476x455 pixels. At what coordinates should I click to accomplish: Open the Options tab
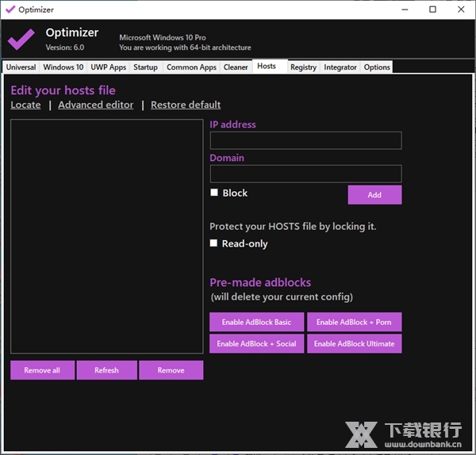point(377,67)
